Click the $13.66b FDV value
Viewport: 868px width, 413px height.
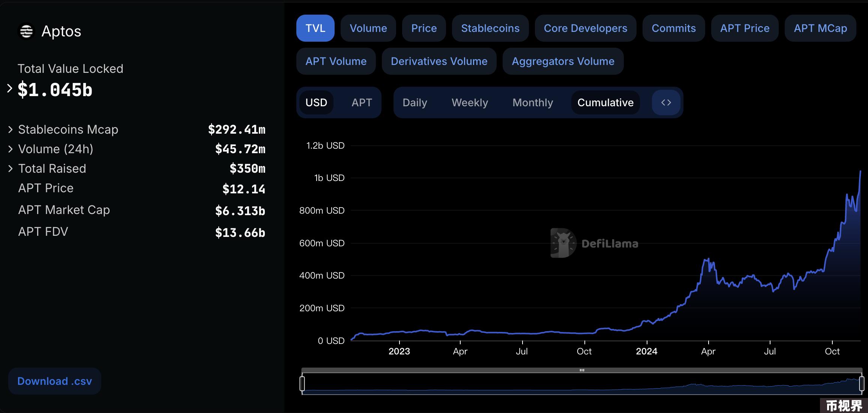(x=240, y=232)
